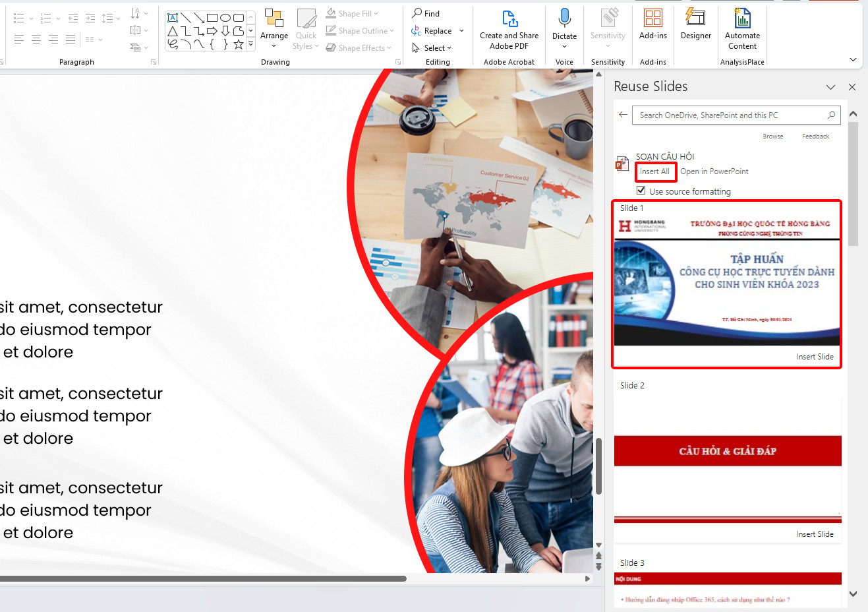
Task: Select the Text Box shape in gallery
Action: (173, 18)
